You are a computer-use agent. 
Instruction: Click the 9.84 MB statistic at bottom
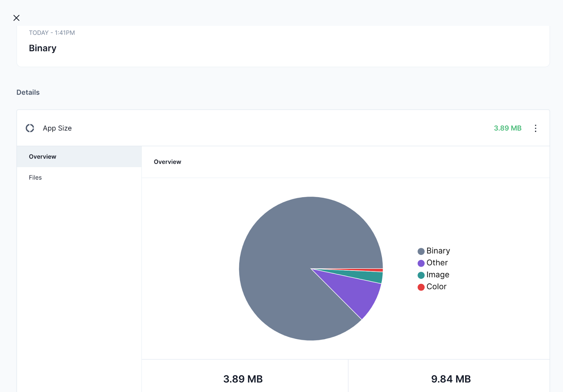point(451,379)
